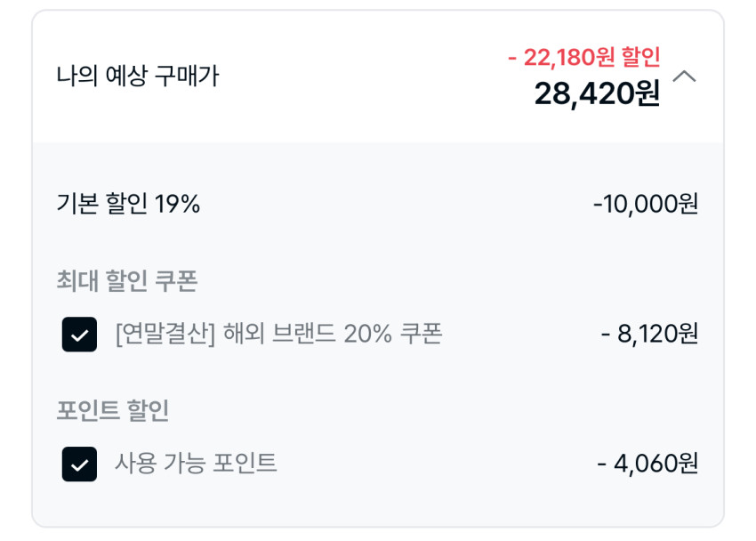This screenshot has height=541, width=756.
Task: Collapse the expected price details chevron
Action: pos(684,77)
